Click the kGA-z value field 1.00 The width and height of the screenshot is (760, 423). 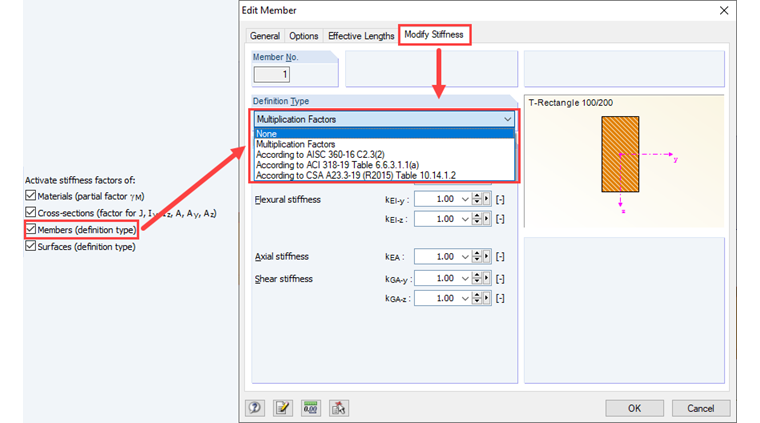437,298
